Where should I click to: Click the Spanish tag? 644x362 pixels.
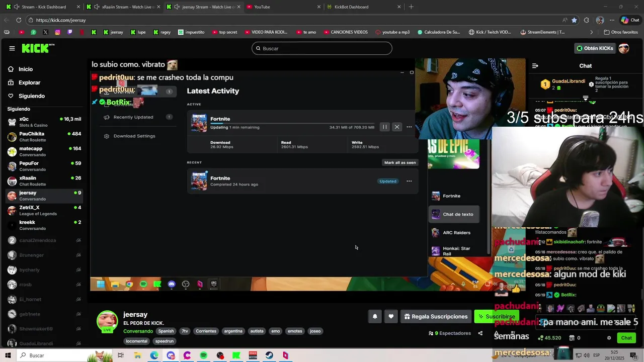click(166, 331)
